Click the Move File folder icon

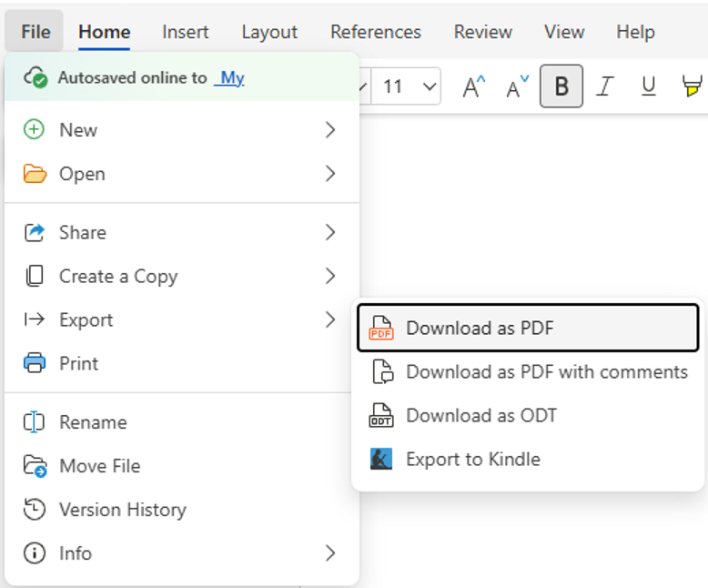click(35, 466)
